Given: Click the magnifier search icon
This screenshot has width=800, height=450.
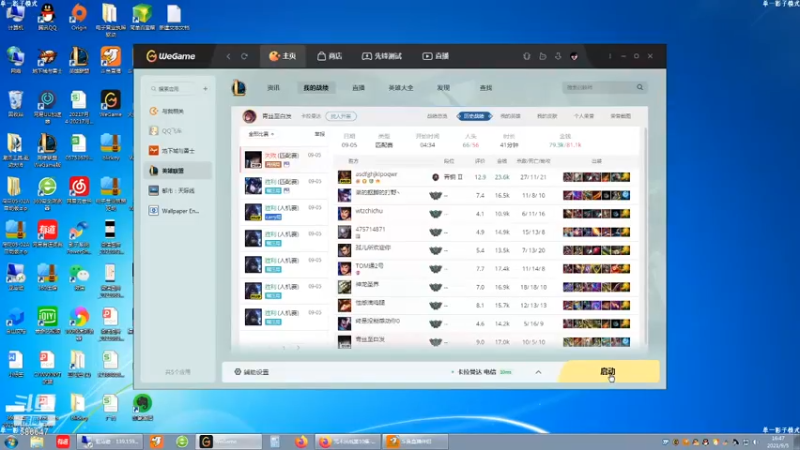Looking at the screenshot, I should coord(640,87).
